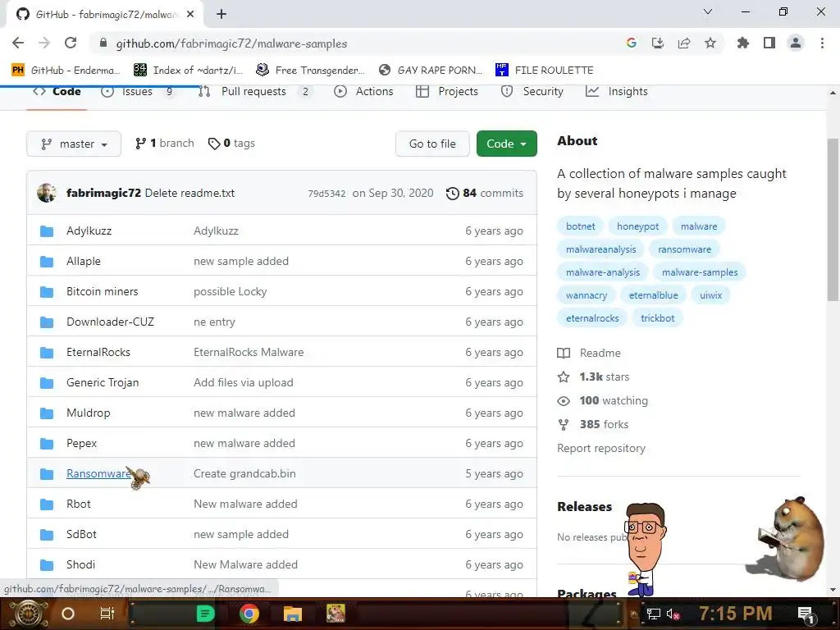The height and width of the screenshot is (630, 840).
Task: Open the Shodi folder
Action: coord(81,564)
